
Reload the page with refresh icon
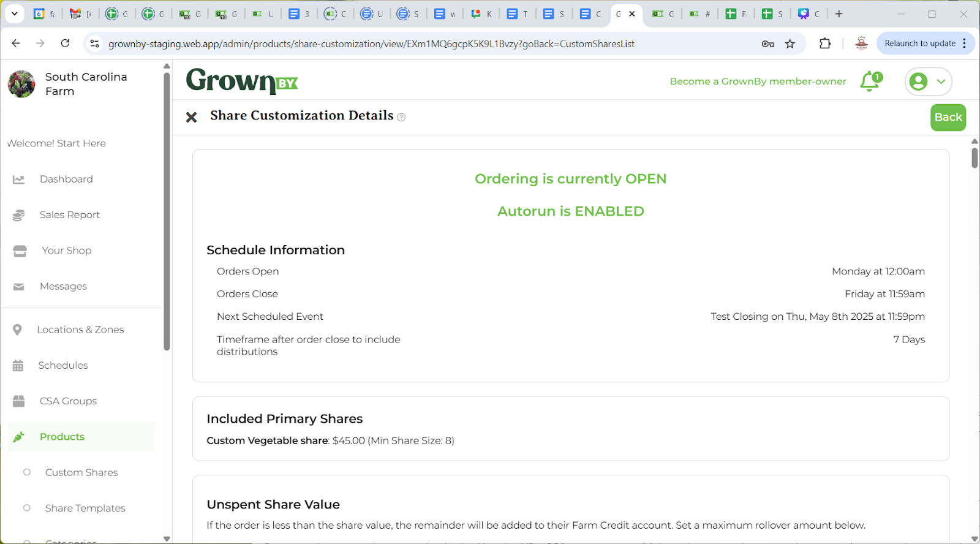(x=65, y=43)
